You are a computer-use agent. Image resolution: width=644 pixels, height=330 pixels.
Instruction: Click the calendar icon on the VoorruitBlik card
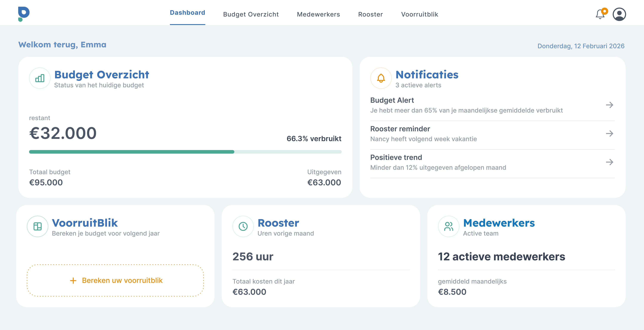(x=38, y=226)
